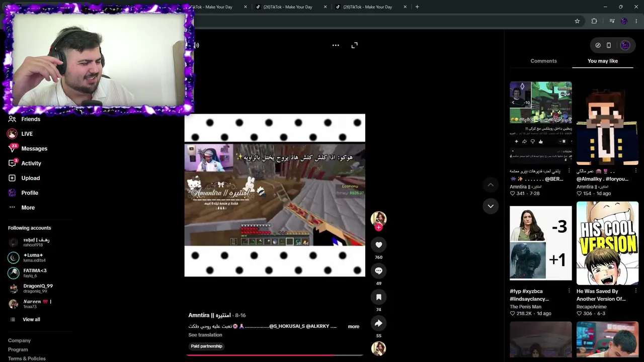Open the Chrome profile avatar

[624, 21]
